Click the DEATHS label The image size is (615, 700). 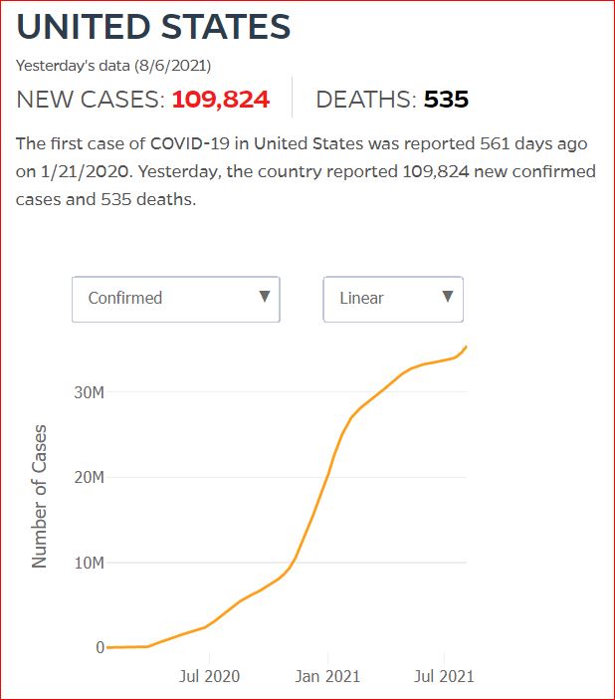[x=366, y=100]
